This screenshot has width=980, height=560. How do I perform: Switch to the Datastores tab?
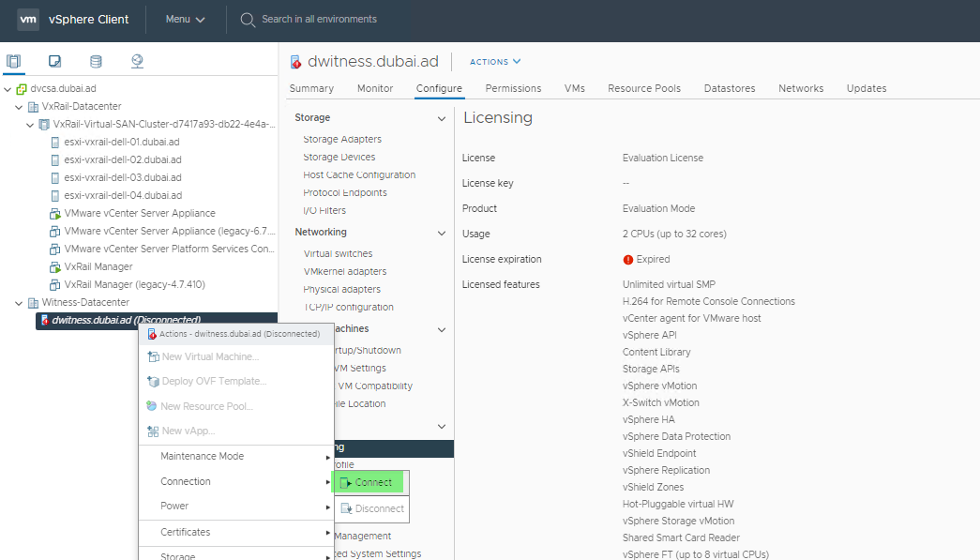coord(730,89)
